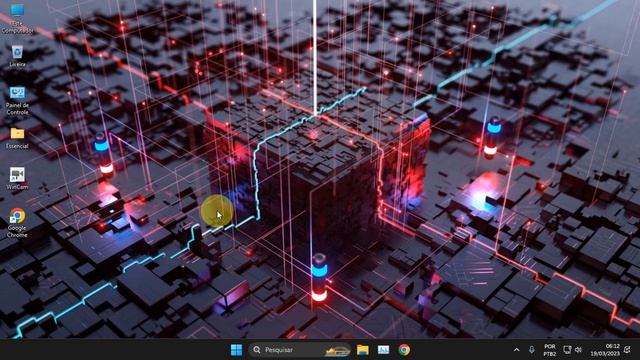Select Google Chrome desktop shortcut

(17, 222)
